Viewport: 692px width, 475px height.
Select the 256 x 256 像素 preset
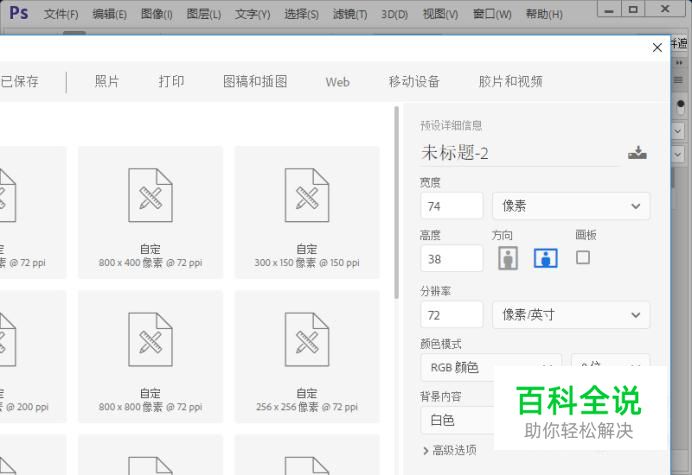click(x=307, y=357)
